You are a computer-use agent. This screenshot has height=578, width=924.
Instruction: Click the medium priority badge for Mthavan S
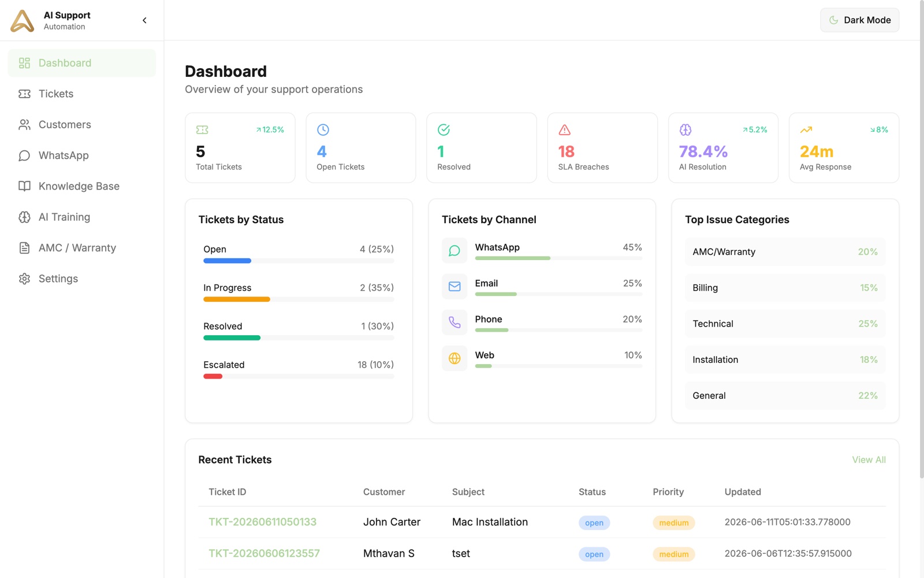[674, 554]
